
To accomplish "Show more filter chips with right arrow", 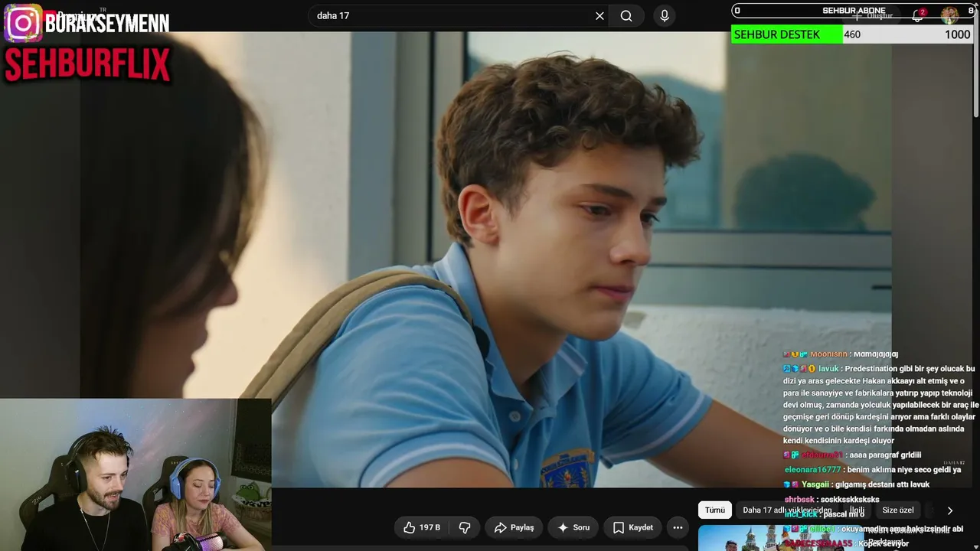I will (950, 510).
